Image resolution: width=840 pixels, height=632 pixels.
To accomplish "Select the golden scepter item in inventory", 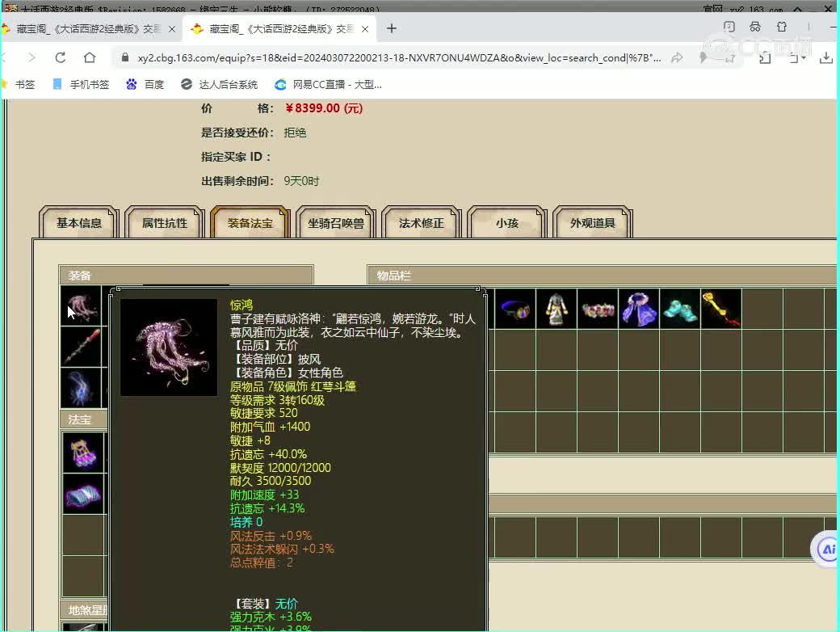I will pos(721,309).
